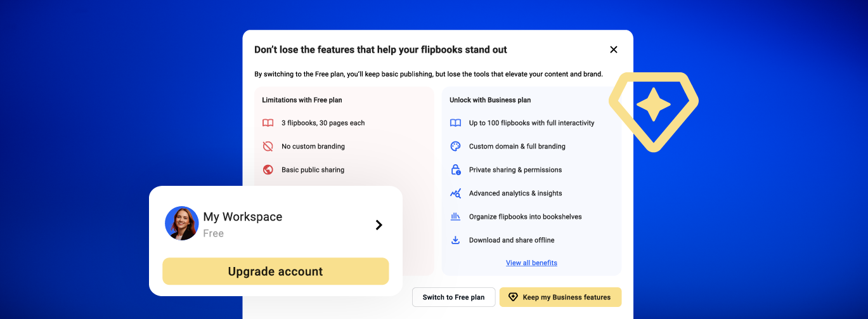The image size is (868, 319).
Task: Choose Keep my Business features
Action: (560, 297)
